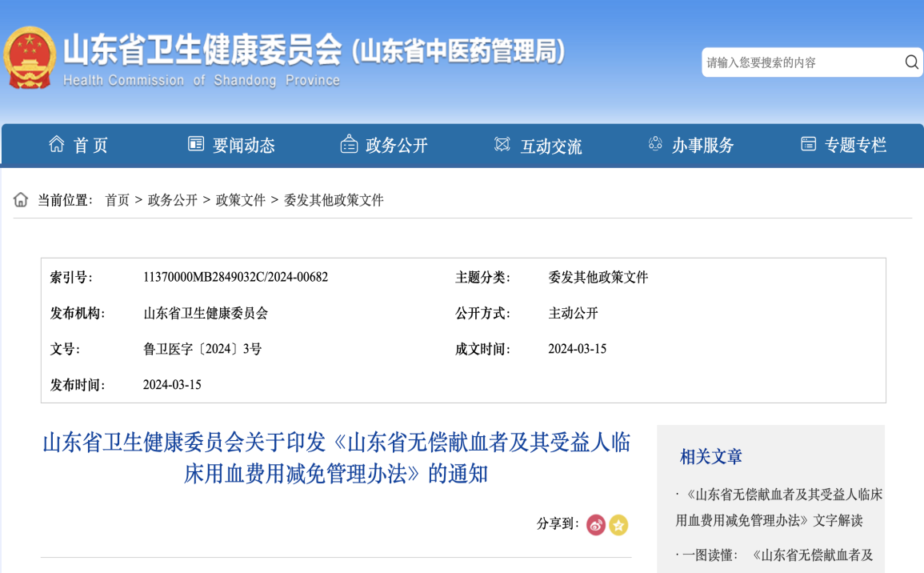Open the 办事服务 navigation menu

click(702, 145)
